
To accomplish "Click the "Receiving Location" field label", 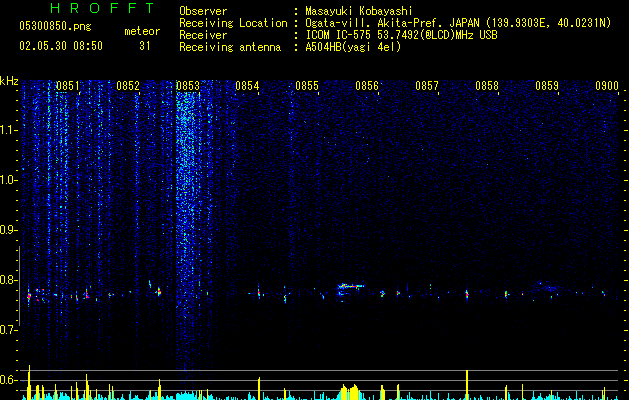I will [233, 23].
